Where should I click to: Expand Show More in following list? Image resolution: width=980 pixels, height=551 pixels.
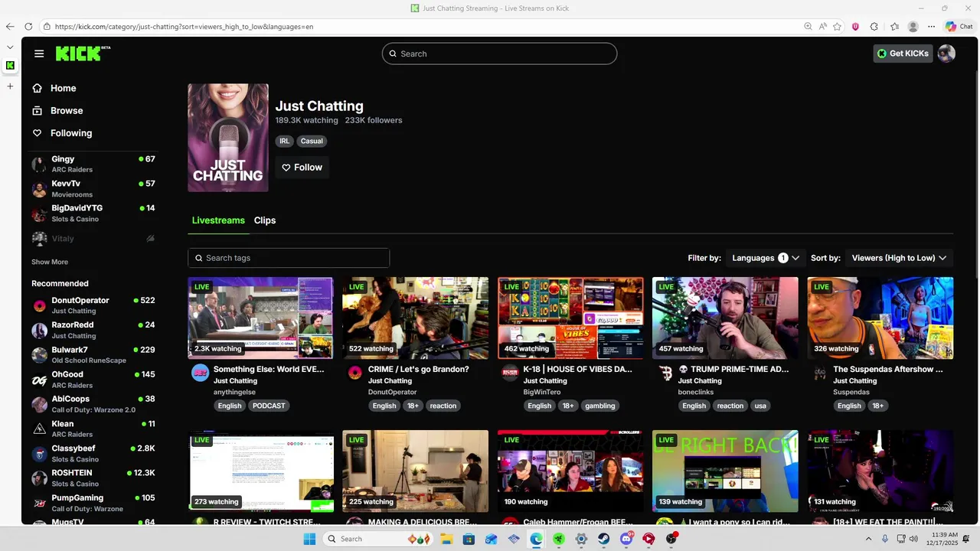click(x=50, y=262)
